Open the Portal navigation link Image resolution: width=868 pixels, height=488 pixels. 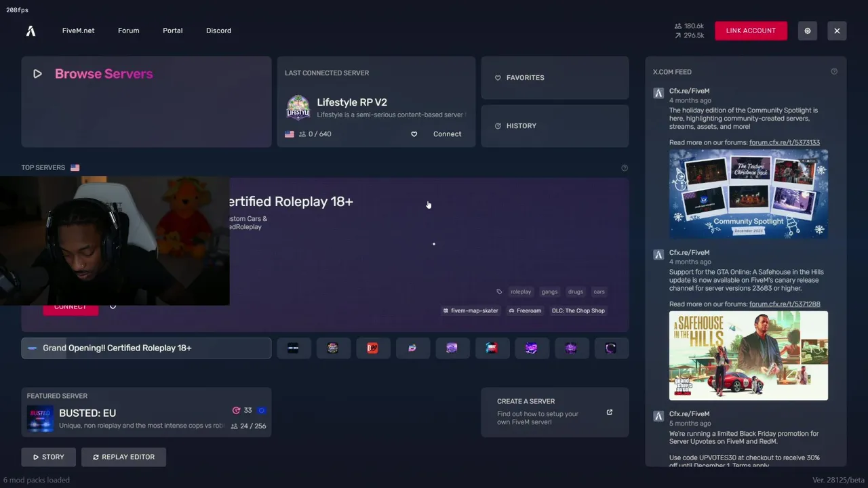click(x=172, y=30)
